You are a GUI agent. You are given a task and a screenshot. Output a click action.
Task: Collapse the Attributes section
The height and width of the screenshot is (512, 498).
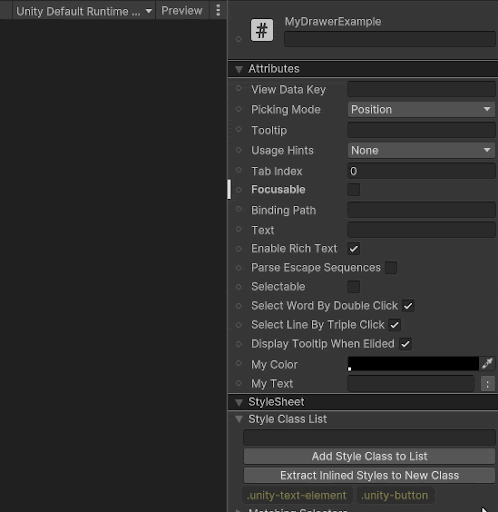(x=239, y=69)
